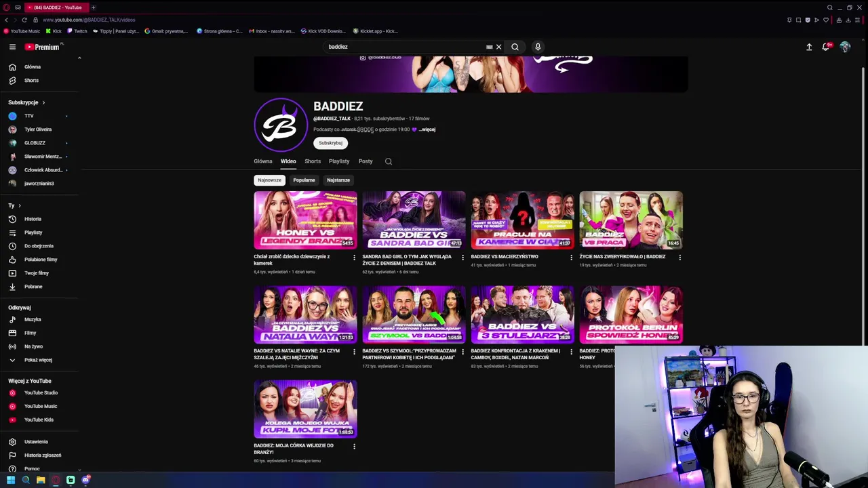This screenshot has height=488, width=868.
Task: Click the search input containing baddiez
Action: click(x=406, y=47)
